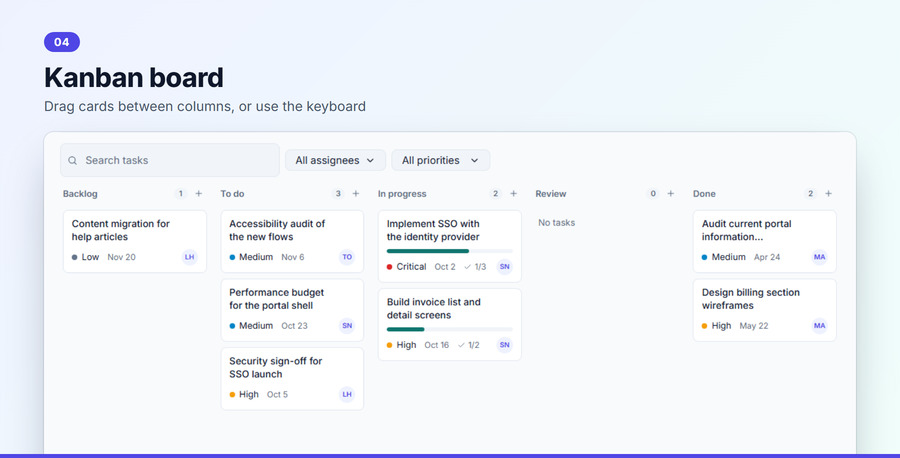Open Implement SSO with identity provider card

449,246
